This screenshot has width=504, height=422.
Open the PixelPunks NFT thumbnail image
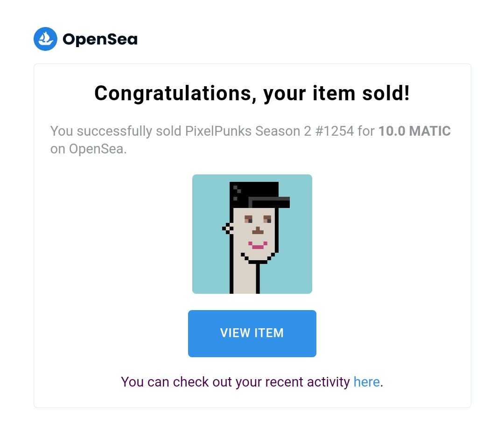(x=252, y=234)
